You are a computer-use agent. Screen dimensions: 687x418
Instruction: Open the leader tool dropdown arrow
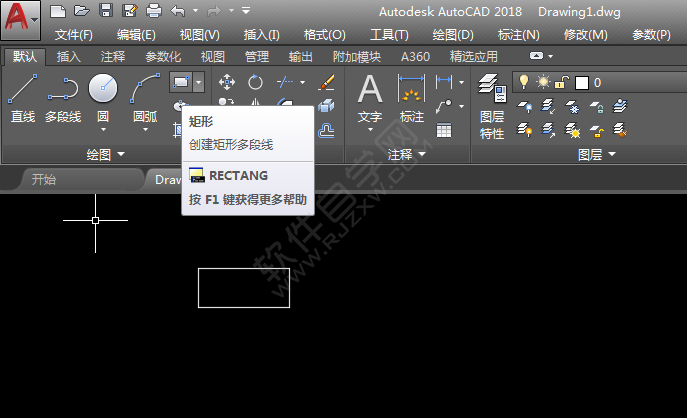coord(461,106)
